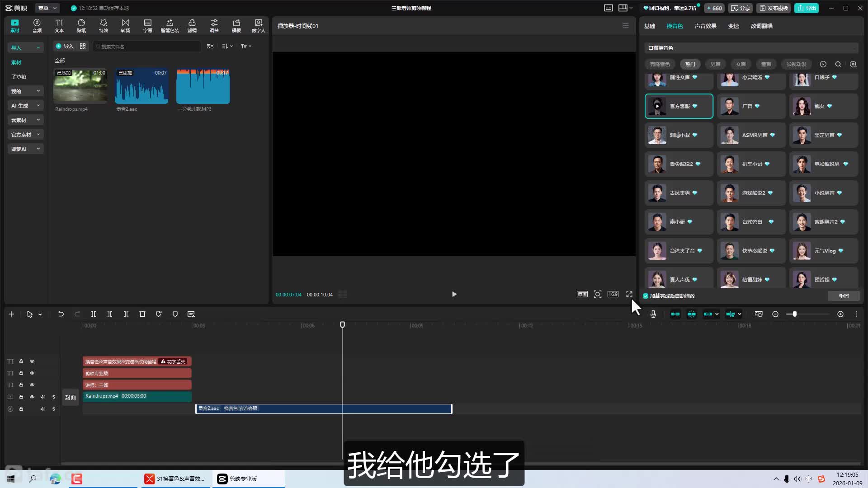868x488 pixels.
Task: Click the split clip tool in timeline toolbar
Action: point(94,314)
